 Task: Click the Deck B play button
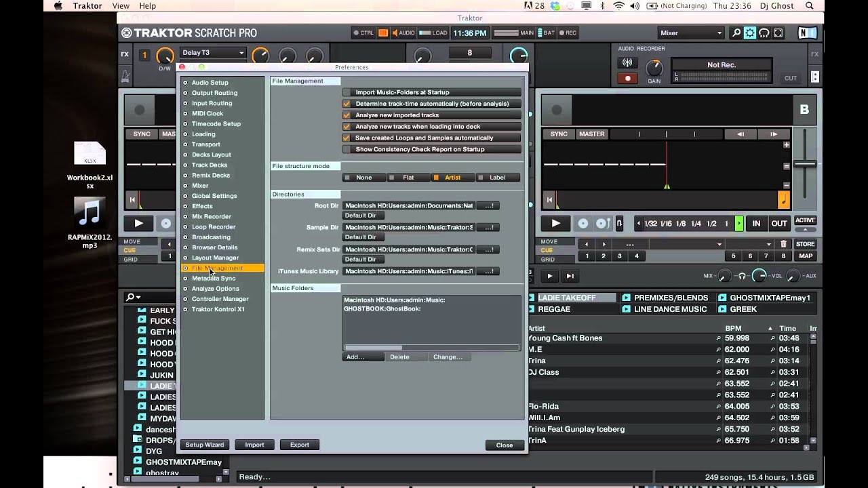556,224
